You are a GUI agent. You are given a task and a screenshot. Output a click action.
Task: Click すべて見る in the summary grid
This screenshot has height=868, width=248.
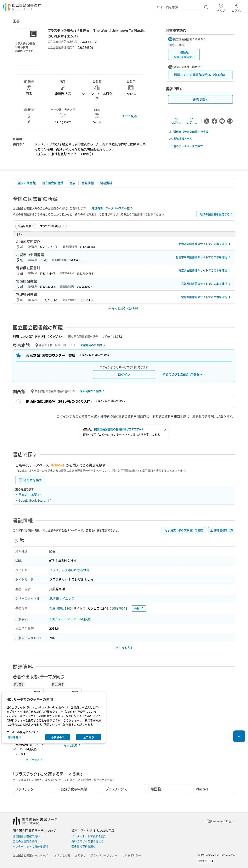point(129,116)
